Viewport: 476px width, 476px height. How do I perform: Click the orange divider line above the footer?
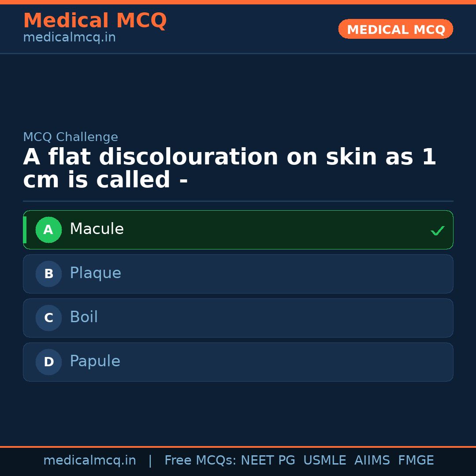(238, 446)
